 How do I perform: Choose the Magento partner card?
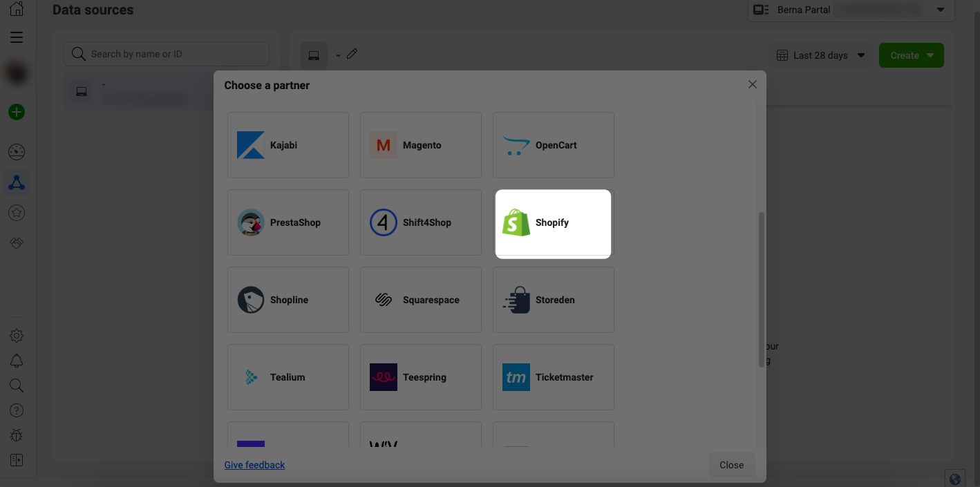(421, 145)
